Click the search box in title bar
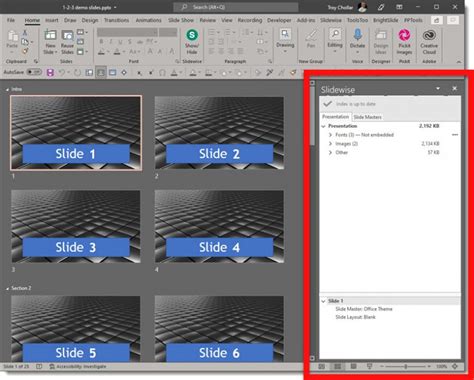Image resolution: width=474 pixels, height=380 pixels. tap(235, 7)
